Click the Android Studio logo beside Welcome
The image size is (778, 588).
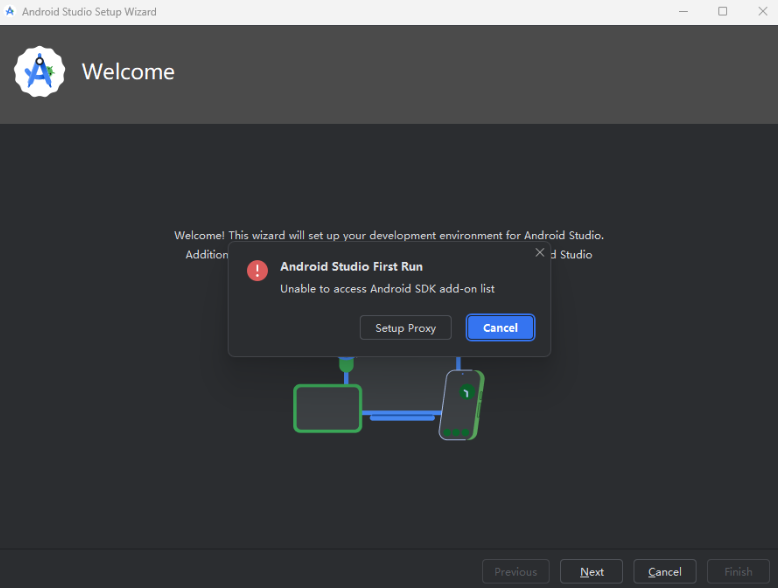[x=39, y=71]
